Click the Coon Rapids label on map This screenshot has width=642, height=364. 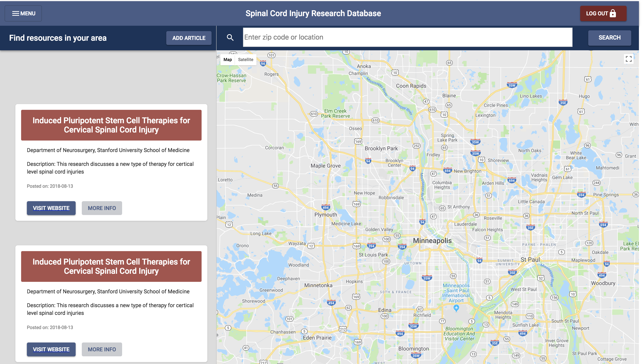(411, 86)
